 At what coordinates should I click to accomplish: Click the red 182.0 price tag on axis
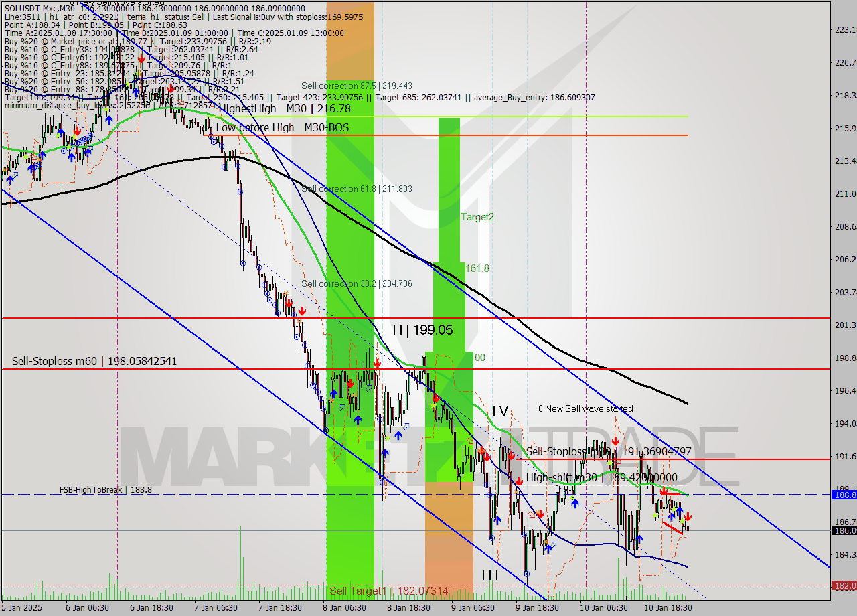pos(844,585)
